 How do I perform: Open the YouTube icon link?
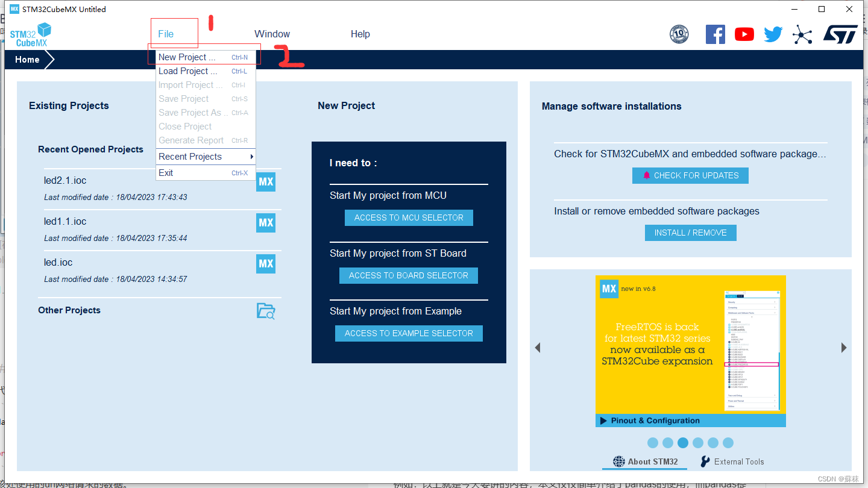tap(744, 34)
